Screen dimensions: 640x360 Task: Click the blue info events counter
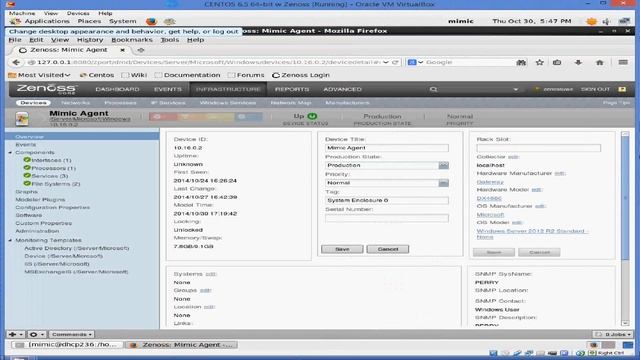[248, 117]
